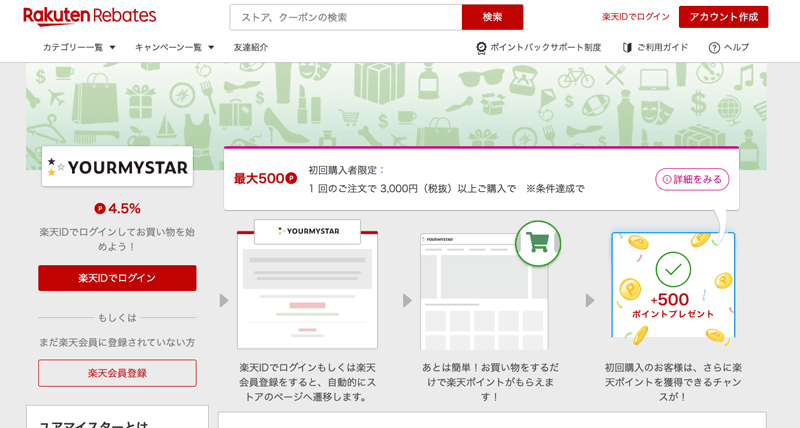Click the ポイントバックサポート制度 badge icon
Screen dimensions: 800x428
[x=481, y=48]
